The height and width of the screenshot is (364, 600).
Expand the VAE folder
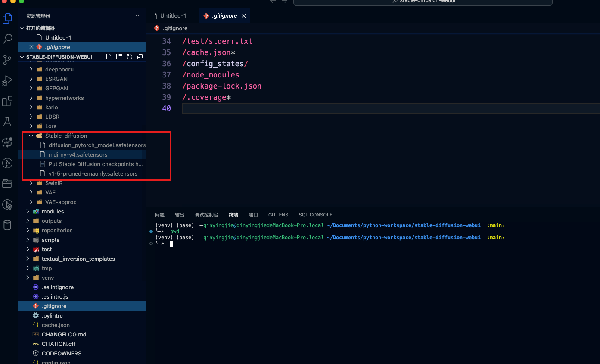31,192
